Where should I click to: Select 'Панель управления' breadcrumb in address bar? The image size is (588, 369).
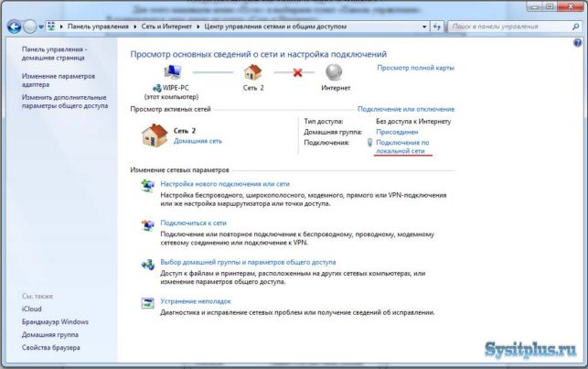[98, 27]
